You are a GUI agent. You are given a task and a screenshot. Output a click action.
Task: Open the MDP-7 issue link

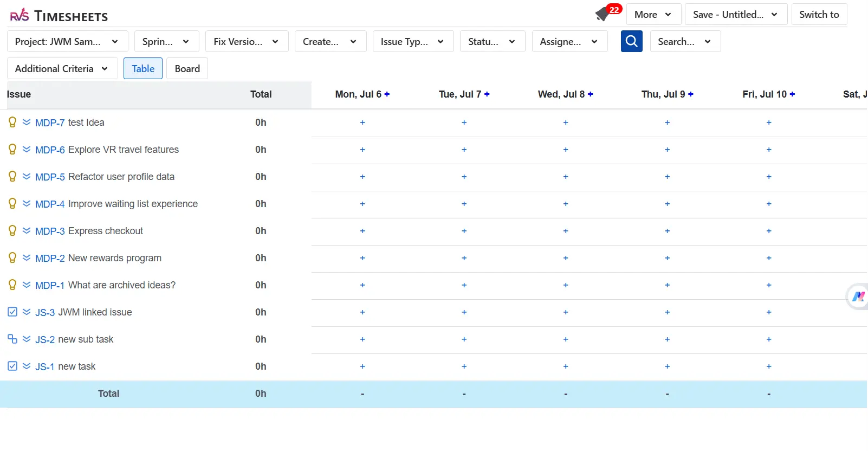pos(50,123)
